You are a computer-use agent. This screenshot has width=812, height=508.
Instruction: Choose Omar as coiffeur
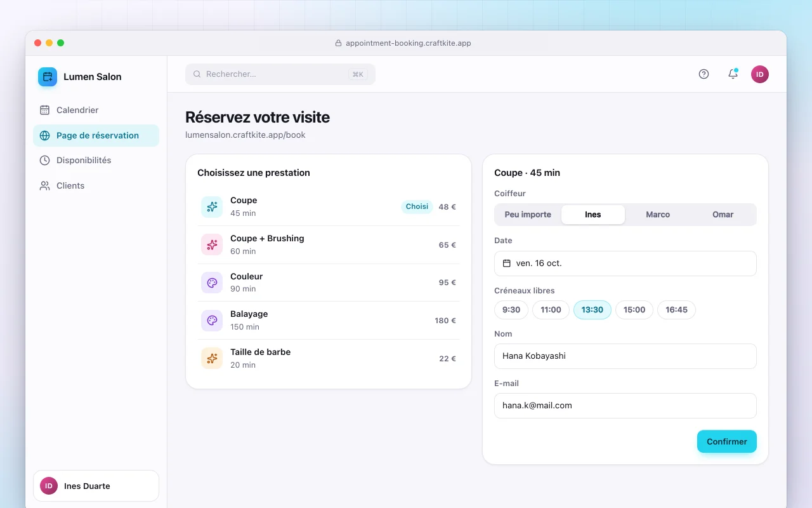pyautogui.click(x=723, y=215)
